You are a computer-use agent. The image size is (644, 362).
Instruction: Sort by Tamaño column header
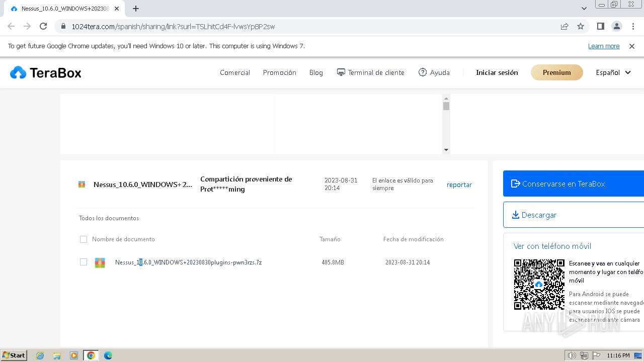click(x=330, y=239)
